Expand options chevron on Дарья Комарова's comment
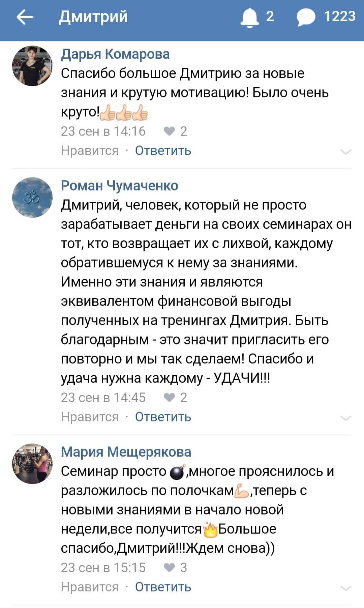This screenshot has height=608, width=364. (346, 151)
